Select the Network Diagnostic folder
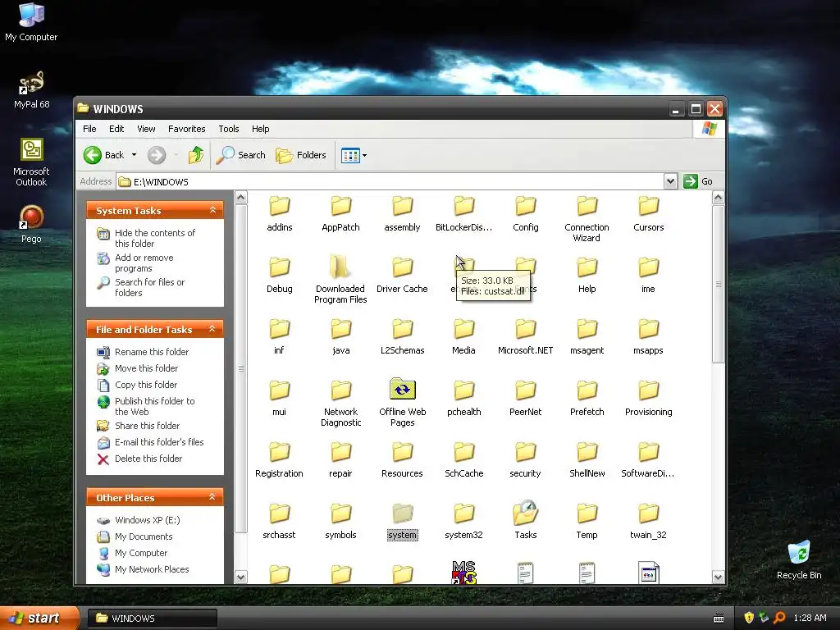840x630 pixels. 340,403
